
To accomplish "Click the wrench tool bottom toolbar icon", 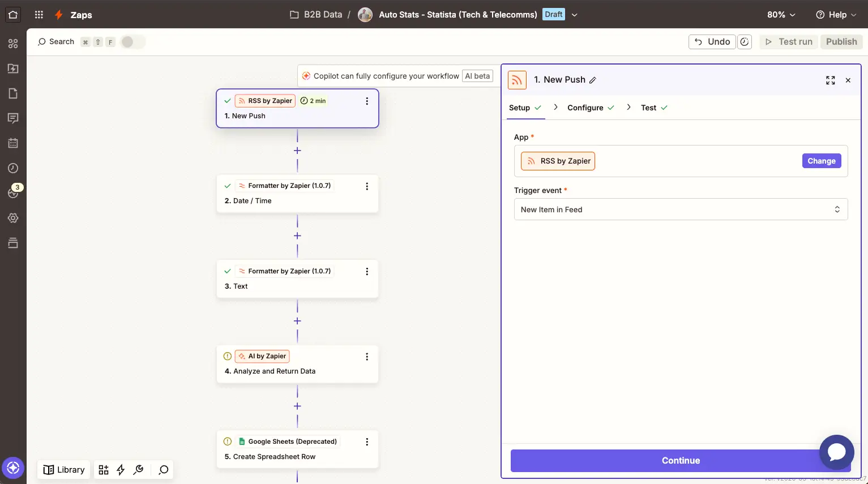I will (x=138, y=470).
